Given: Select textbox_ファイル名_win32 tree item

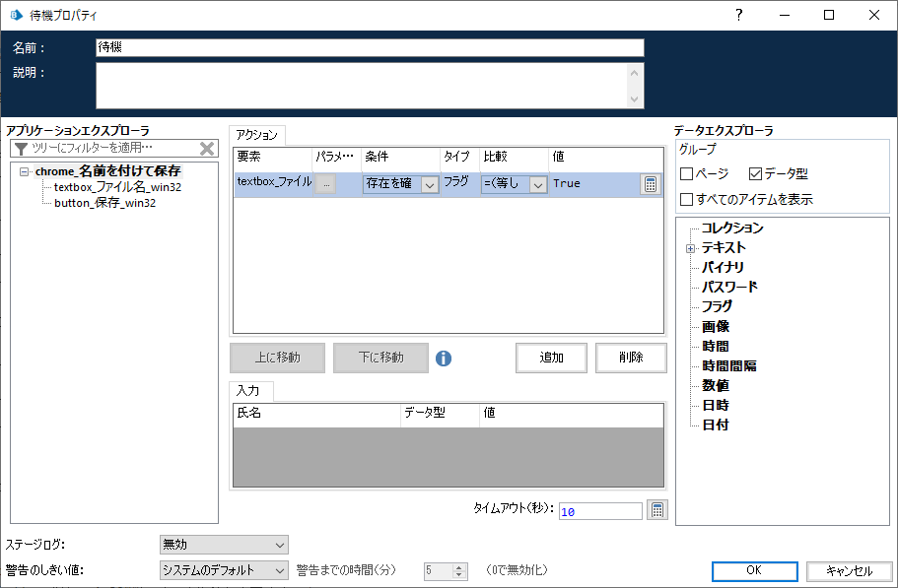Looking at the screenshot, I should tap(117, 187).
